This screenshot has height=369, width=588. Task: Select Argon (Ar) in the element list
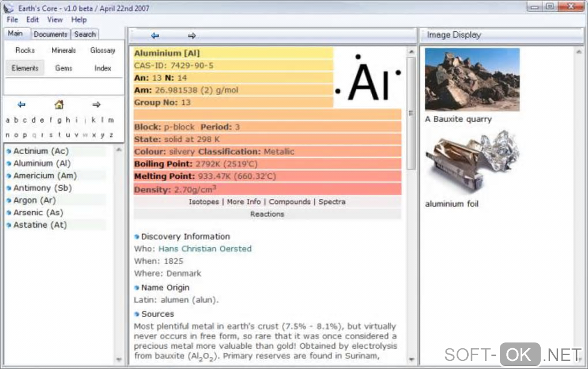(35, 201)
